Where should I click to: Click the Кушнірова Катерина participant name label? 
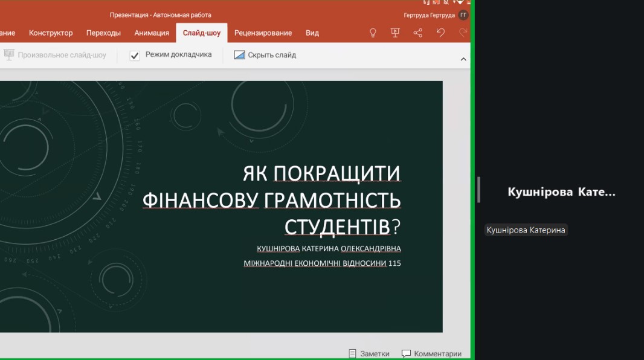click(x=526, y=230)
